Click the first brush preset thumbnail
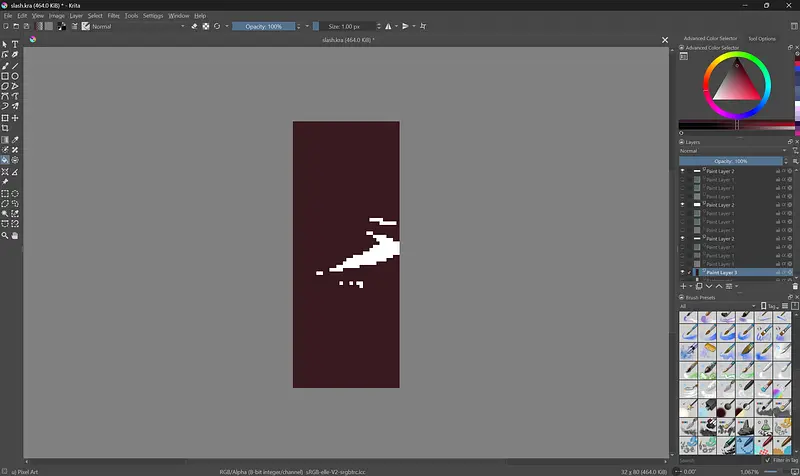This screenshot has height=476, width=800. click(689, 319)
